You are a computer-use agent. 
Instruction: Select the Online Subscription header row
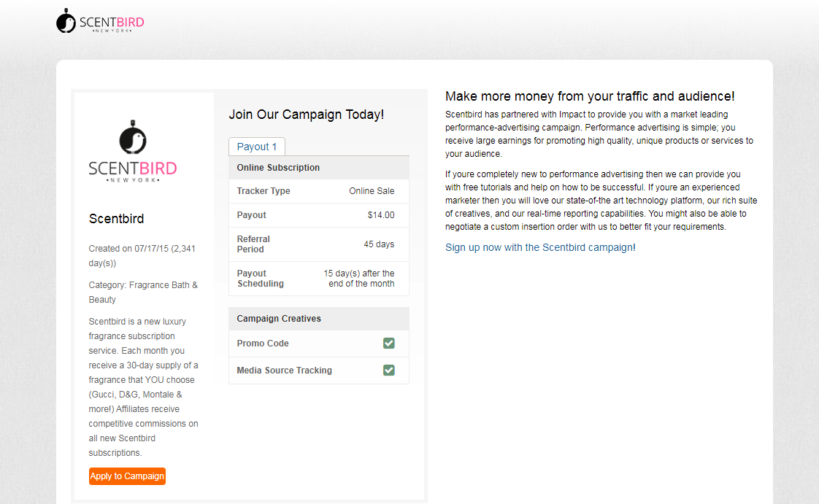[x=318, y=168]
